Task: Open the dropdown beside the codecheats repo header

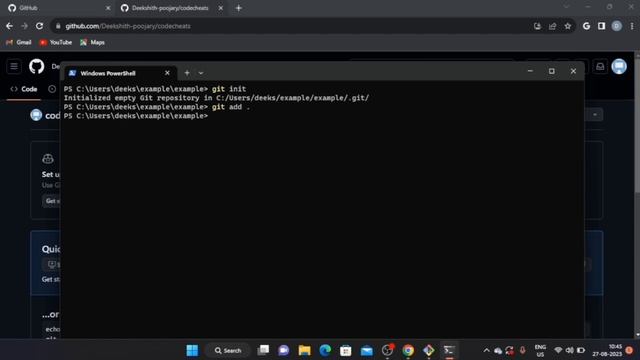Action: tap(595, 115)
